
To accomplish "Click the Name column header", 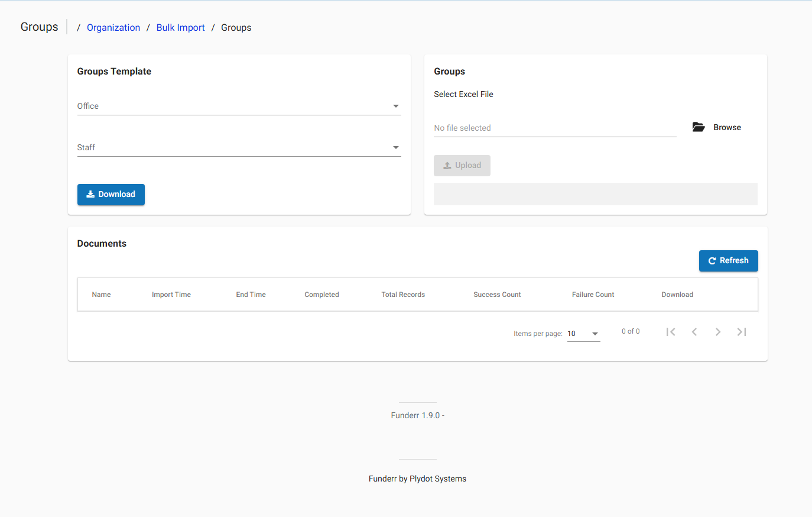I will (x=101, y=294).
